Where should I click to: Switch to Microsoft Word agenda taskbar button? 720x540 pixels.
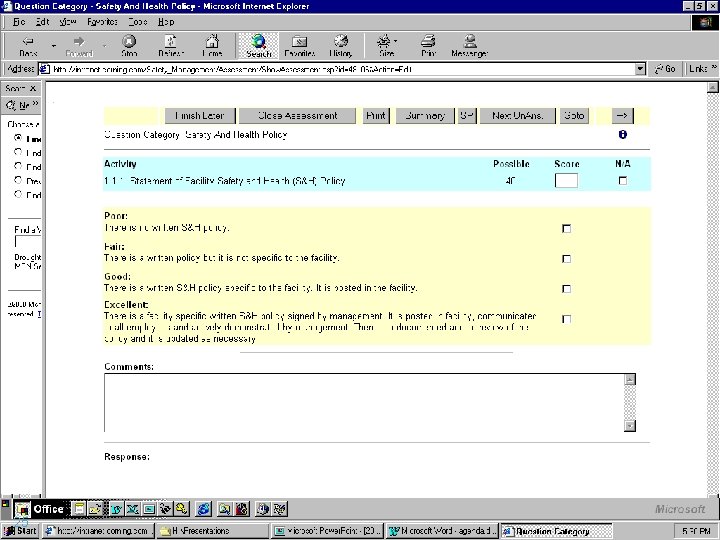442,531
